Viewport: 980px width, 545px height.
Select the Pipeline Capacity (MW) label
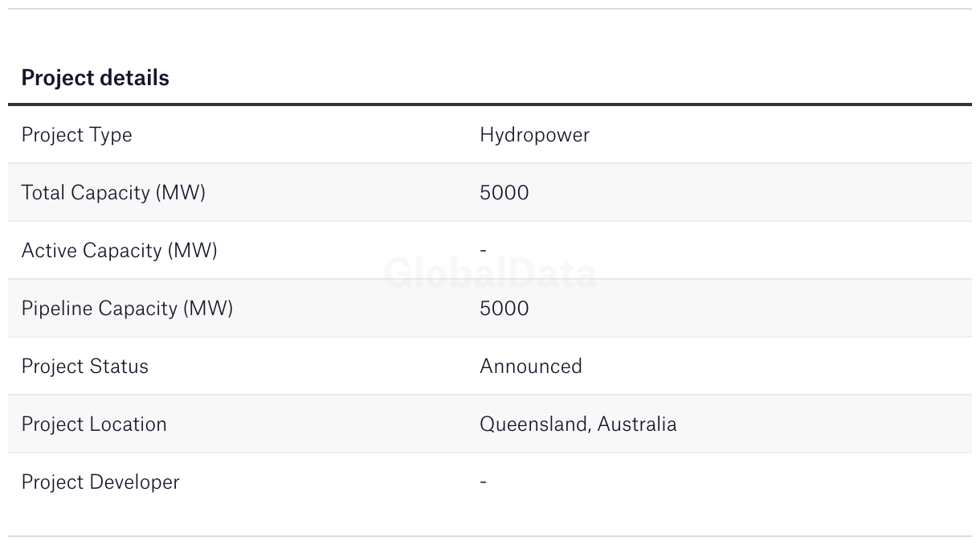[x=127, y=309]
